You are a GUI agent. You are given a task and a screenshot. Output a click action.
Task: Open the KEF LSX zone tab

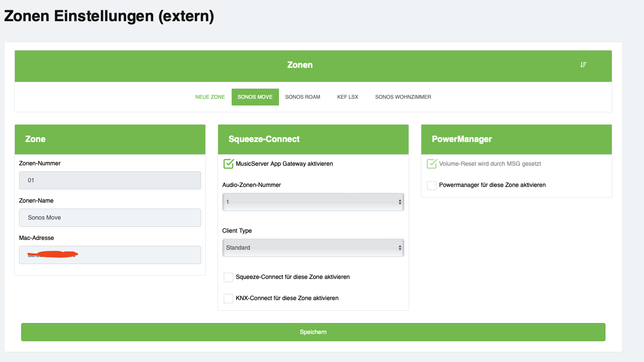(348, 97)
